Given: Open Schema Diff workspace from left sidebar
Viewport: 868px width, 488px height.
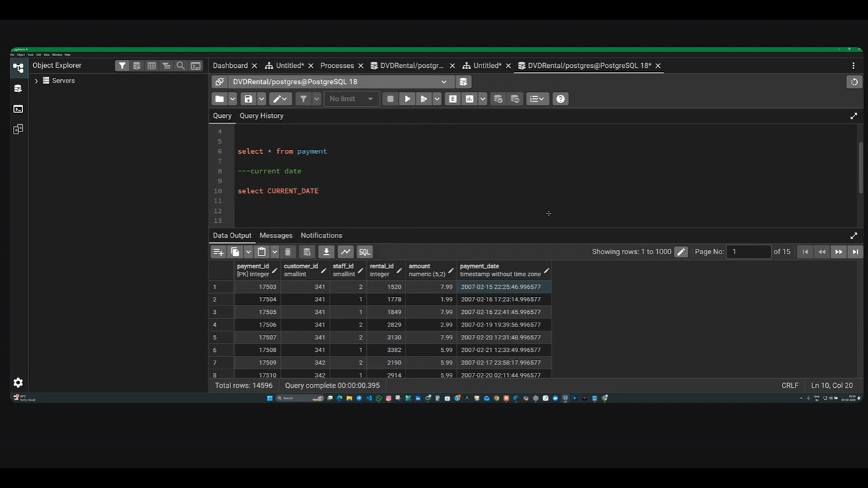Looking at the screenshot, I should coord(18,129).
